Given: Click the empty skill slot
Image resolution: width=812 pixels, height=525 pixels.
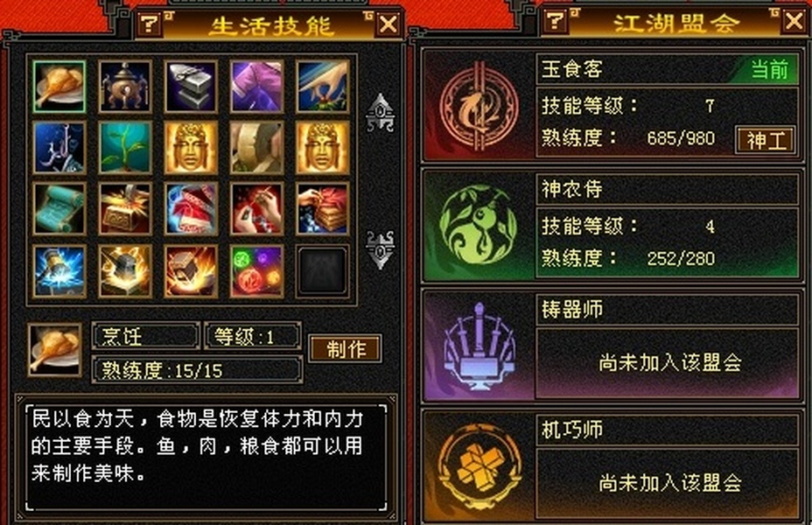Looking at the screenshot, I should [322, 271].
